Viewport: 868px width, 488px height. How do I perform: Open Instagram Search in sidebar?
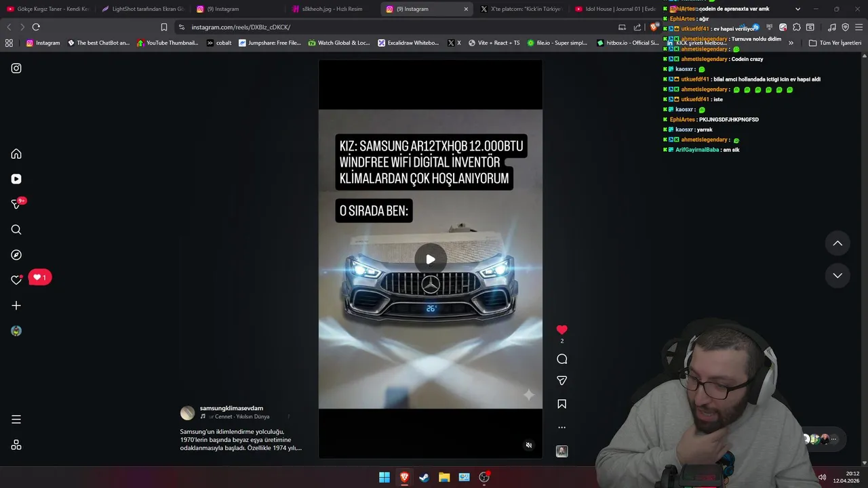16,230
